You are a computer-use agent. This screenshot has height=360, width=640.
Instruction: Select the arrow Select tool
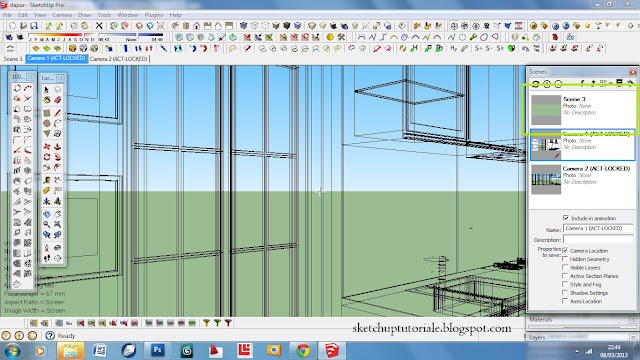click(47, 89)
